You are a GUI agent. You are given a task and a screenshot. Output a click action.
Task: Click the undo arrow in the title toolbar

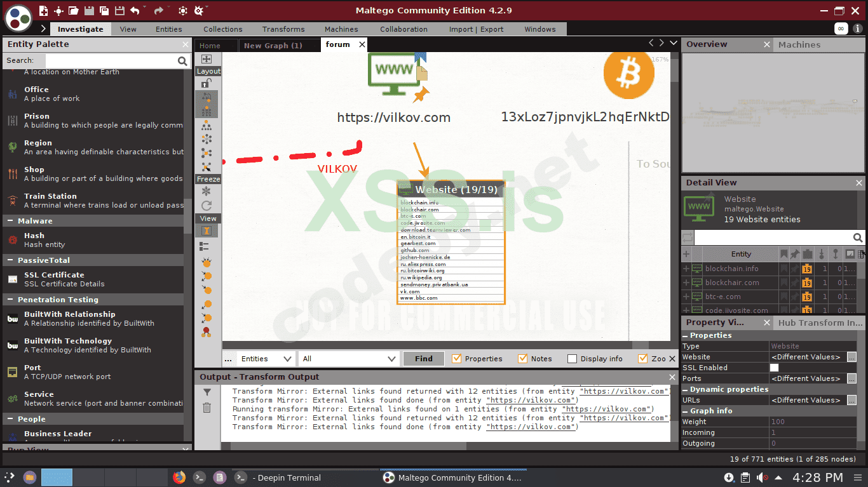pos(135,11)
